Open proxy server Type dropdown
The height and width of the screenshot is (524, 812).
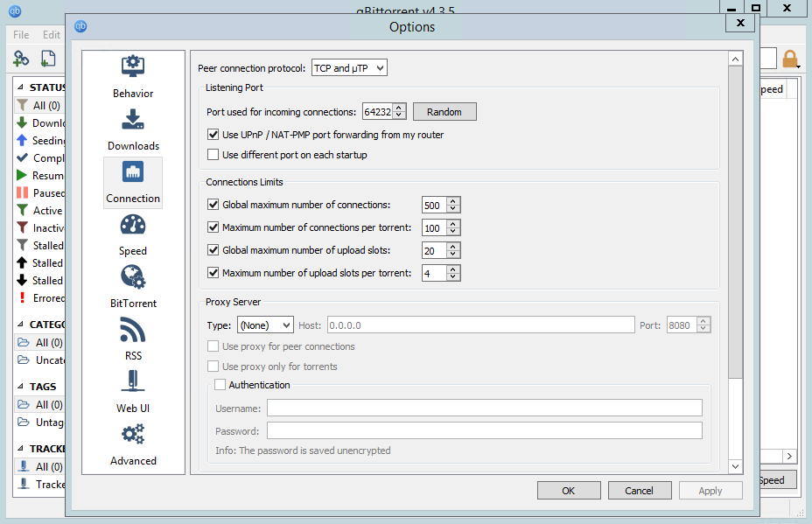point(265,325)
